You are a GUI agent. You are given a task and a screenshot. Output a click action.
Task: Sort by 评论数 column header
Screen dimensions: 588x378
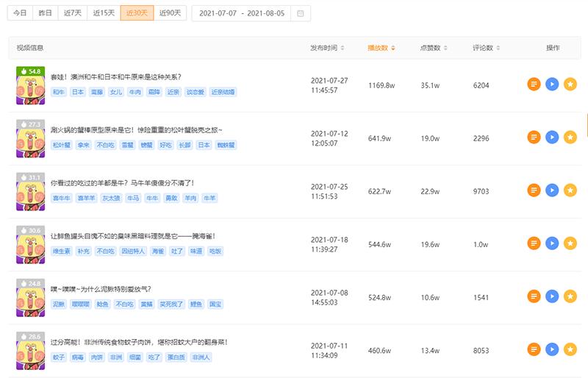click(486, 48)
